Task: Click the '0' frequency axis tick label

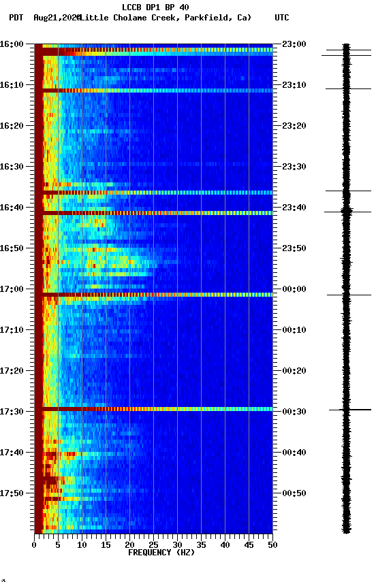Action: point(34,545)
